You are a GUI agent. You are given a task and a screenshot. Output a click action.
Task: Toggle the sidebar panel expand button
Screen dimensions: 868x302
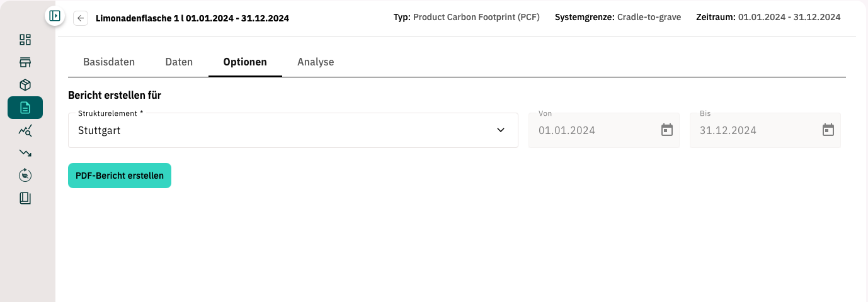point(55,16)
